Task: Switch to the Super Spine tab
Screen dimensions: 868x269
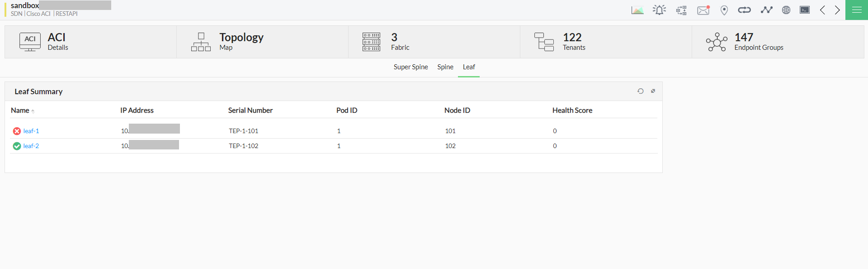Action: coord(410,67)
